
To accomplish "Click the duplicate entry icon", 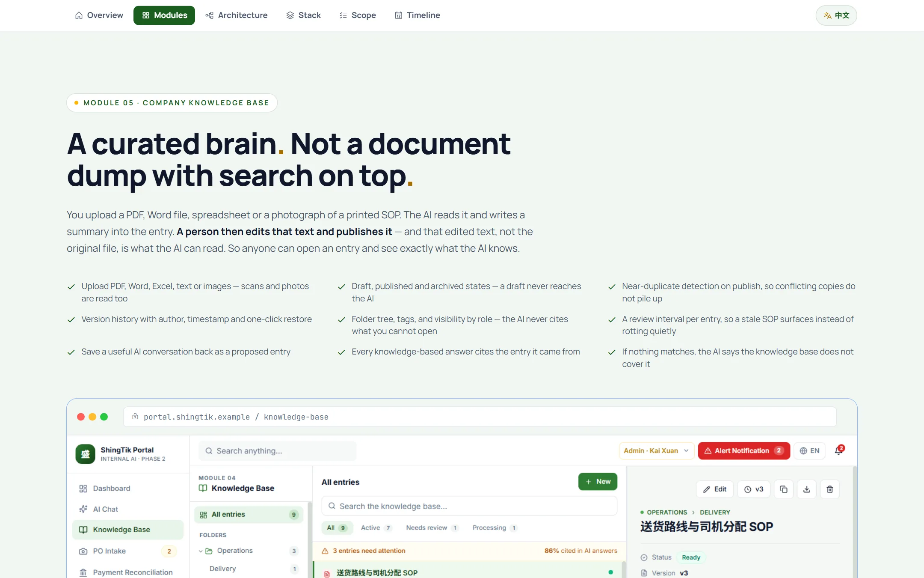I will pyautogui.click(x=784, y=489).
